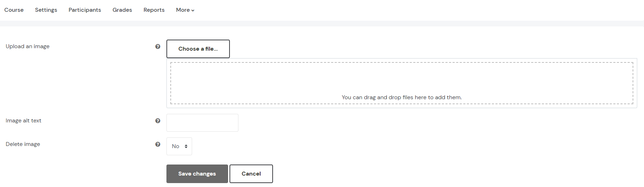
Task: Click Save changes button
Action: (x=197, y=174)
